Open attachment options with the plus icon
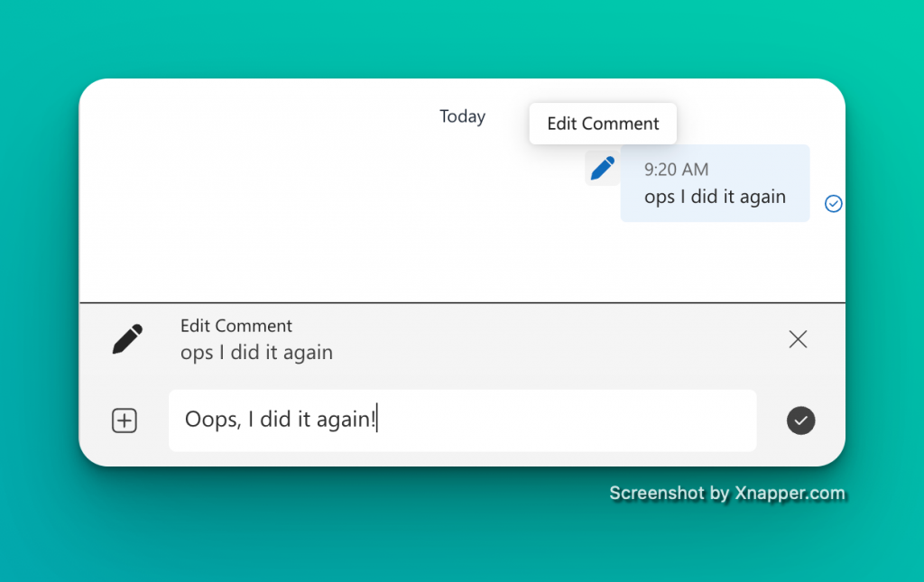 click(124, 420)
